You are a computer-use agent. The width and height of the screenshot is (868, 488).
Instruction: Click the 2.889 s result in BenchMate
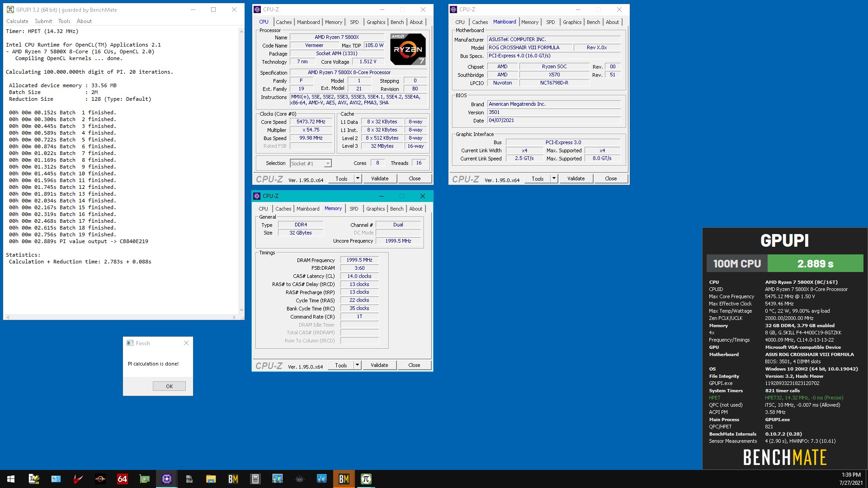tap(816, 263)
